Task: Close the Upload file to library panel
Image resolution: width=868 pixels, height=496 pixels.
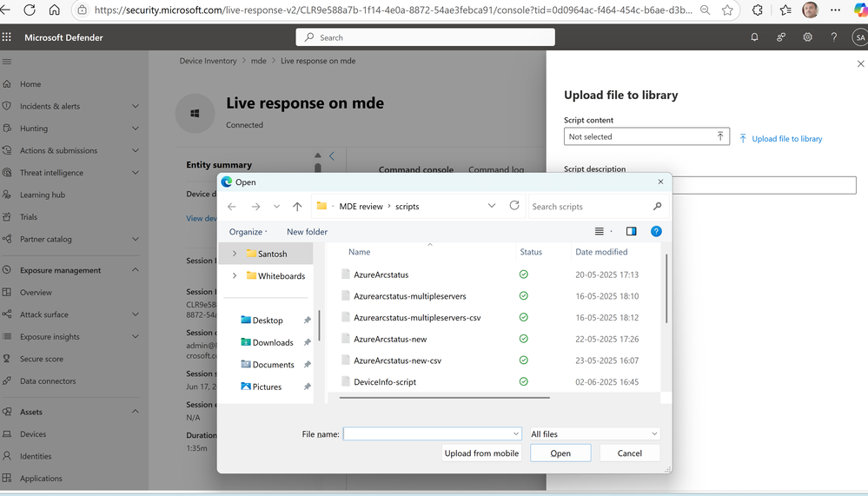Action: (x=860, y=63)
